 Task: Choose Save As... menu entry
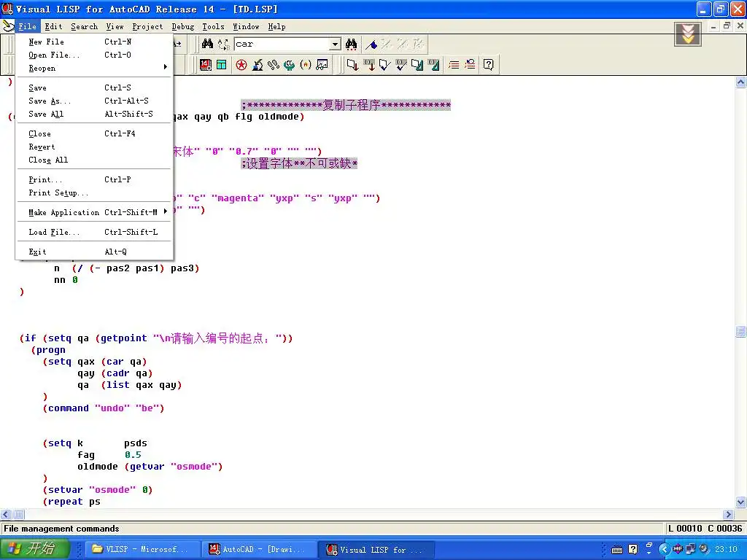click(93, 101)
